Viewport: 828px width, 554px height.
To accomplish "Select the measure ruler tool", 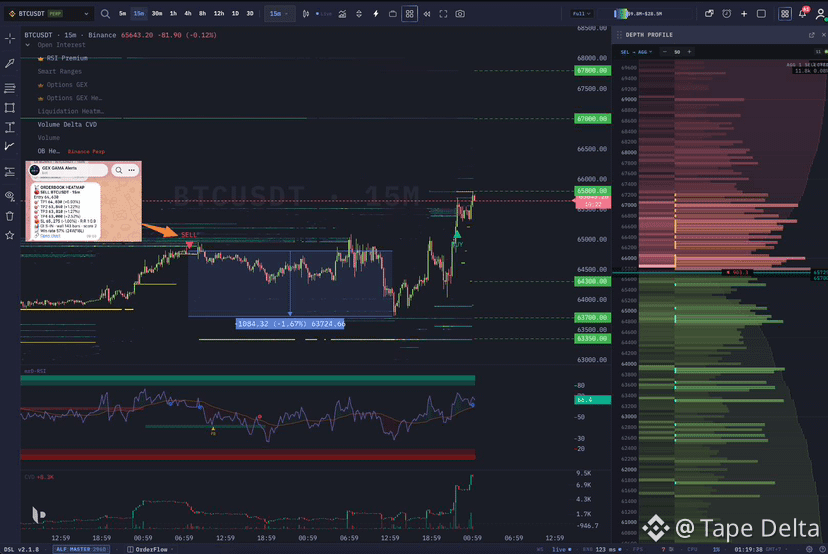I will tap(10, 172).
